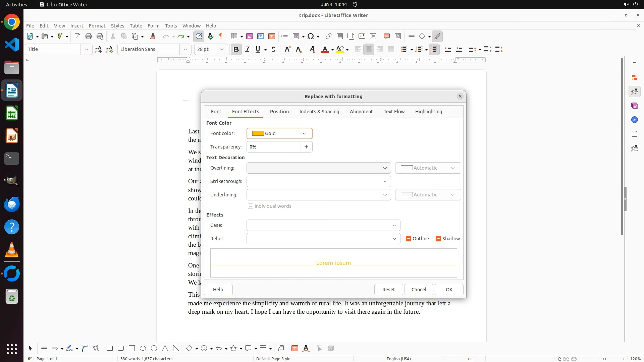Click the Italic formatting icon
644x362 pixels.
tap(248, 49)
